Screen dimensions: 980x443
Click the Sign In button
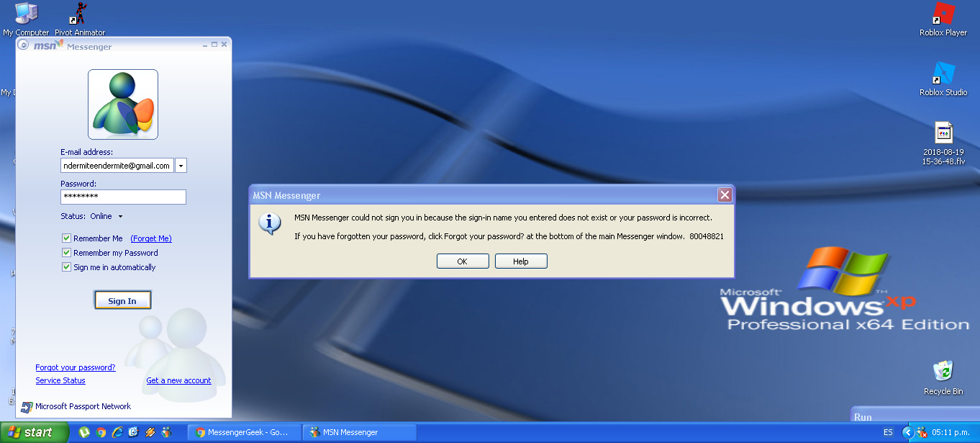pyautogui.click(x=122, y=301)
